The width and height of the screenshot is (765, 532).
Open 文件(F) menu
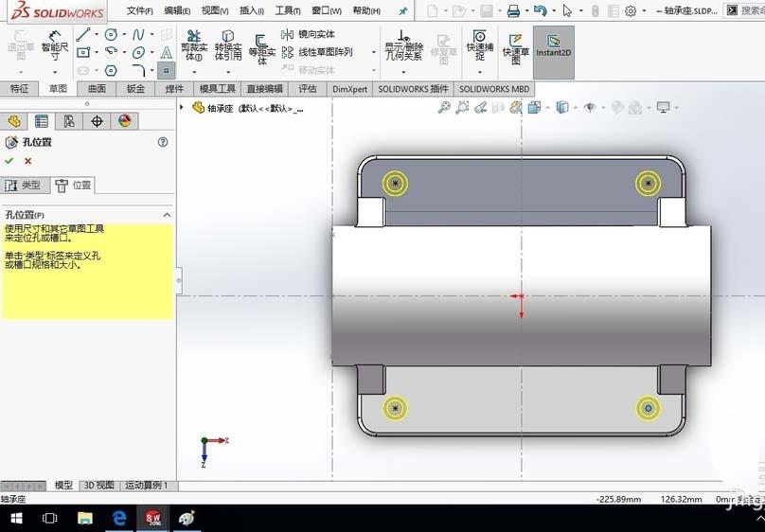point(139,10)
